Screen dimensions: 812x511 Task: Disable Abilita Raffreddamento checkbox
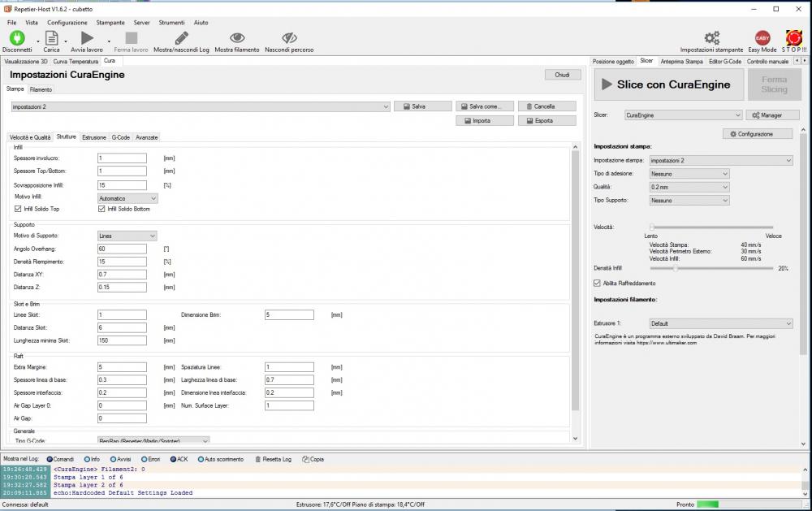598,283
